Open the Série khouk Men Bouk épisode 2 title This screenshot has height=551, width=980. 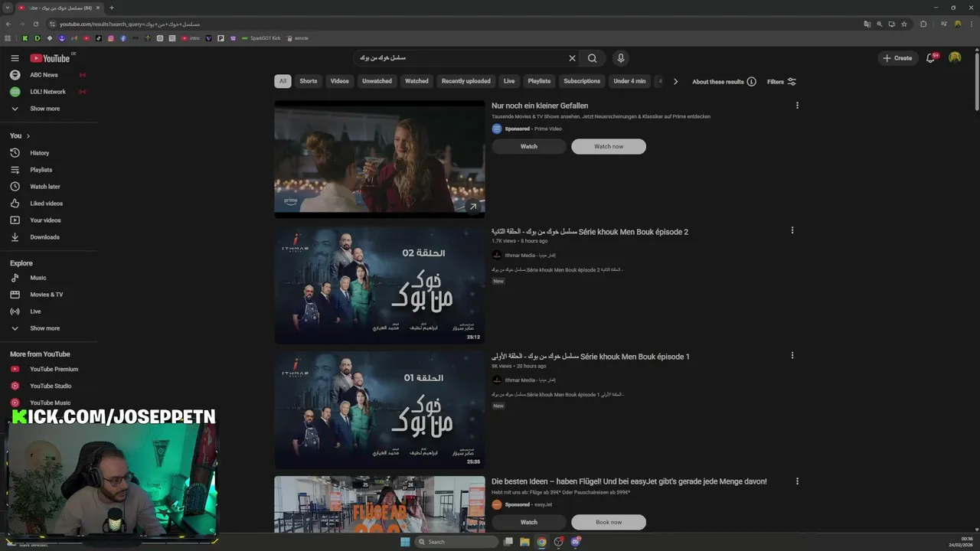[x=590, y=231]
